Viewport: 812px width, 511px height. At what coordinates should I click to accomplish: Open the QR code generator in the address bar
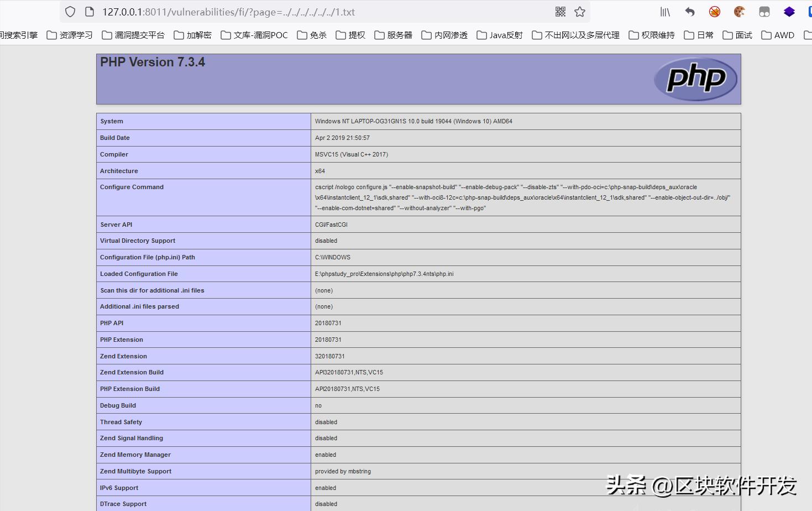559,12
